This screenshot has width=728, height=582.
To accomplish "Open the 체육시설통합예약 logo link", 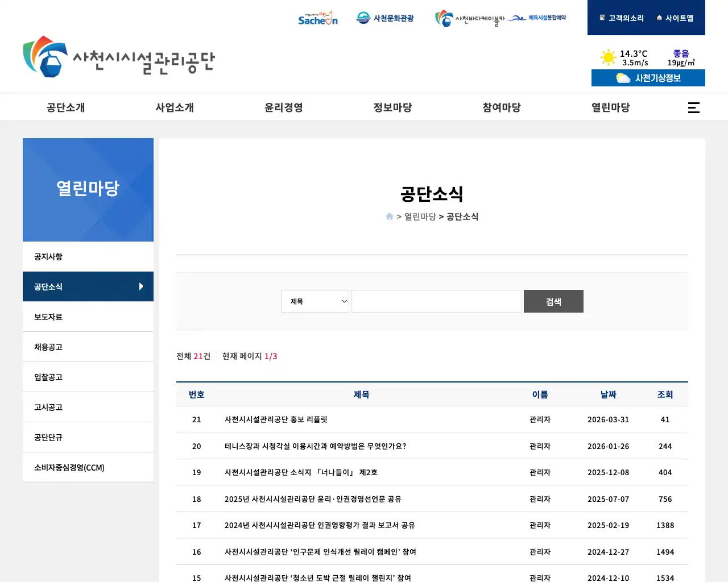I will (537, 18).
